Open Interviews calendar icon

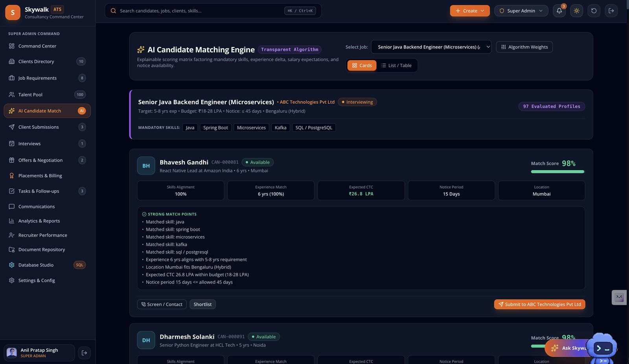(x=11, y=143)
